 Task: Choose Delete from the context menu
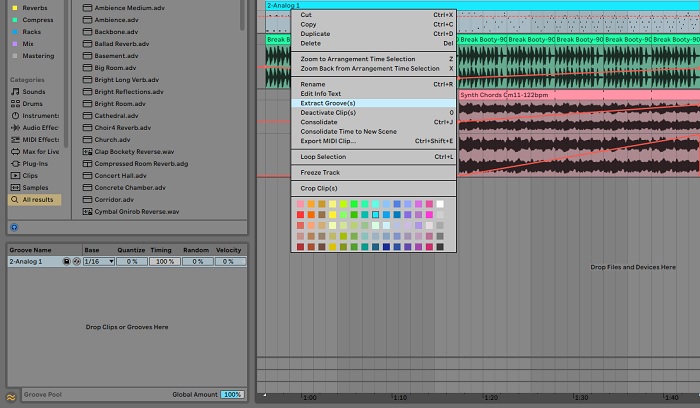pos(373,43)
